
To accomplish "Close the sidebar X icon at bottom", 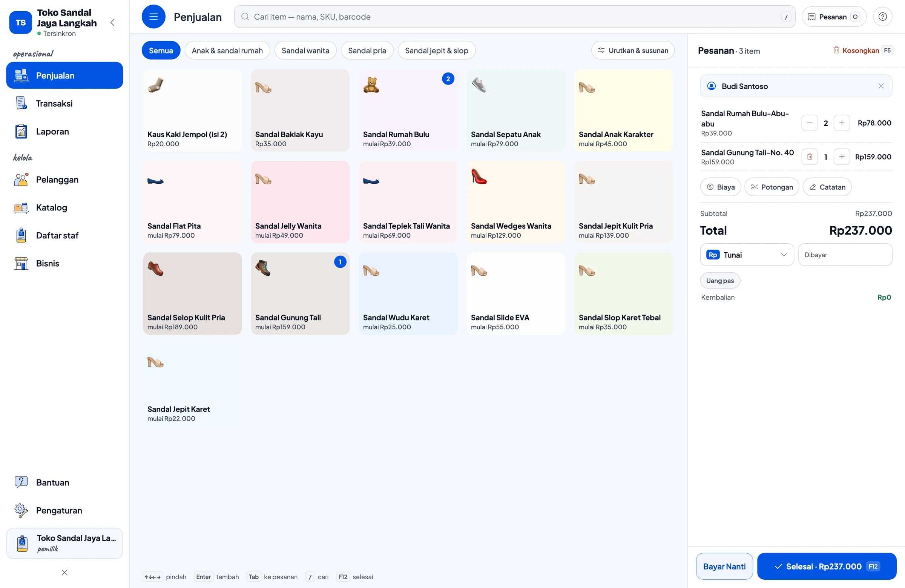I will [x=64, y=573].
